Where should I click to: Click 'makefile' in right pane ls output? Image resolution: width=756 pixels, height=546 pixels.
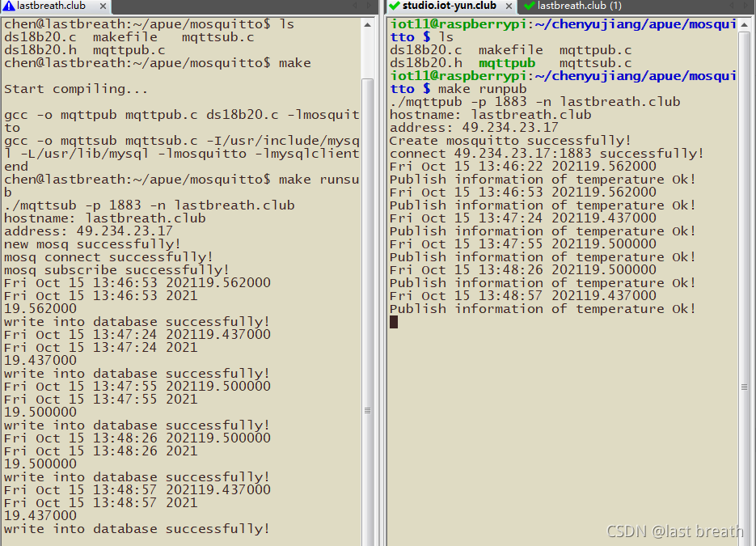click(x=510, y=51)
